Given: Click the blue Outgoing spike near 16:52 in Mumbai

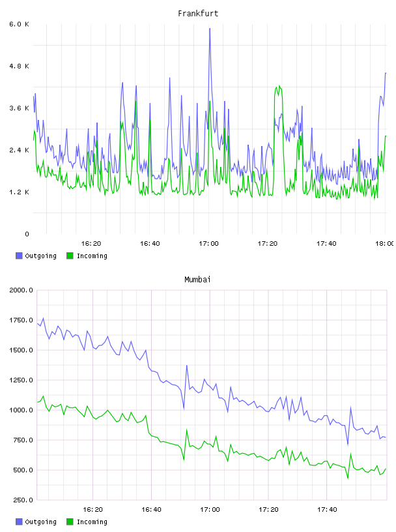Looking at the screenshot, I should tap(186, 366).
